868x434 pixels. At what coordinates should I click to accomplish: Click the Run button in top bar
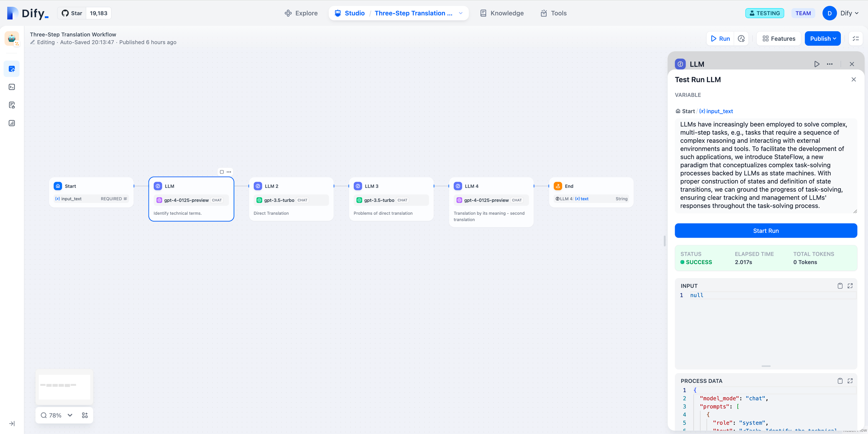click(721, 38)
